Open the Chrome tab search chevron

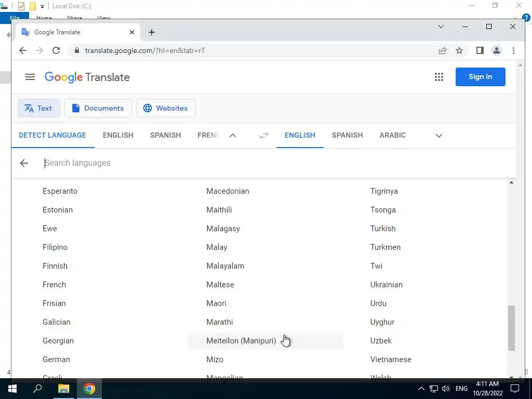(441, 26)
